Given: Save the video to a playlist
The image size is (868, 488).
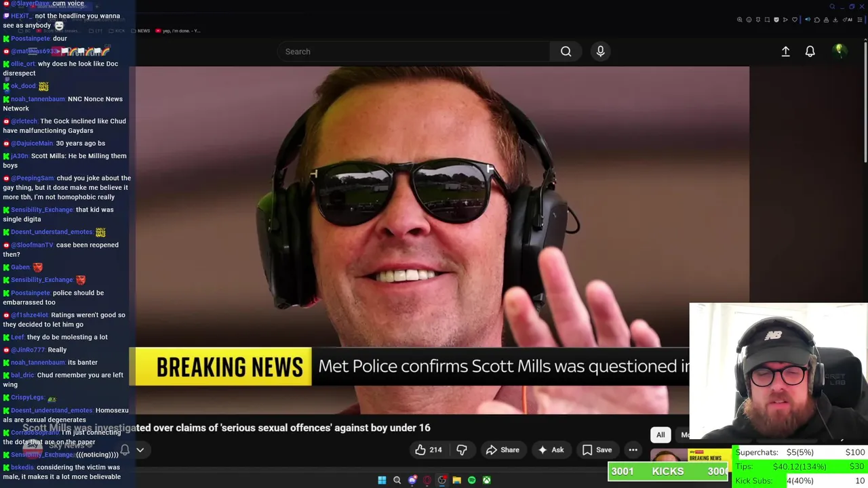Looking at the screenshot, I should 597,449.
